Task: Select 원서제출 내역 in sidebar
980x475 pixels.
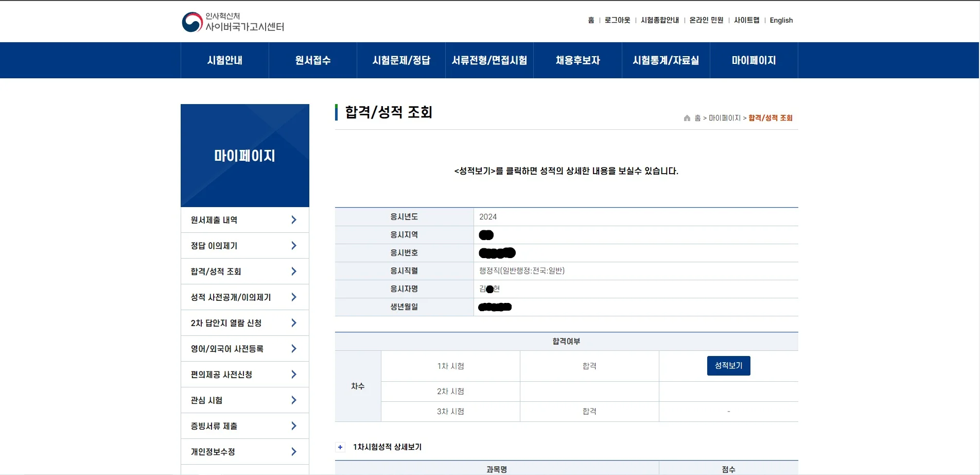Action: 245,220
